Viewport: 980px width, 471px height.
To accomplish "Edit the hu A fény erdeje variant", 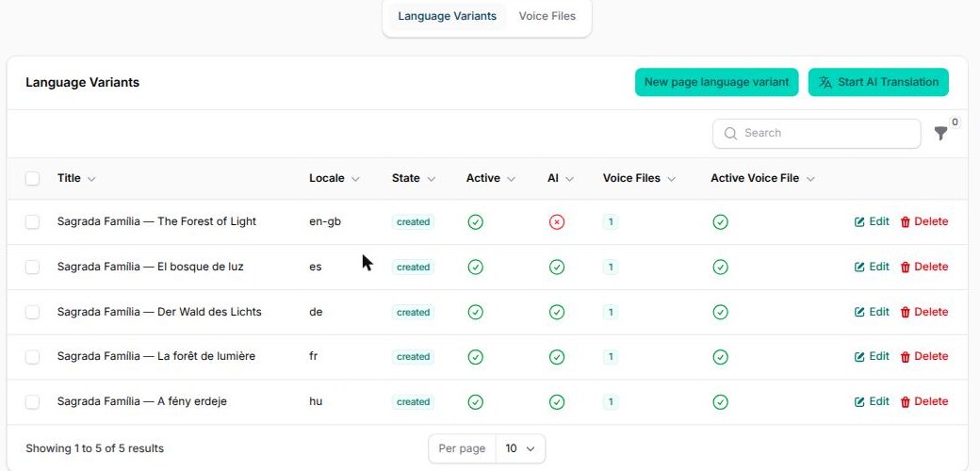I will [872, 401].
